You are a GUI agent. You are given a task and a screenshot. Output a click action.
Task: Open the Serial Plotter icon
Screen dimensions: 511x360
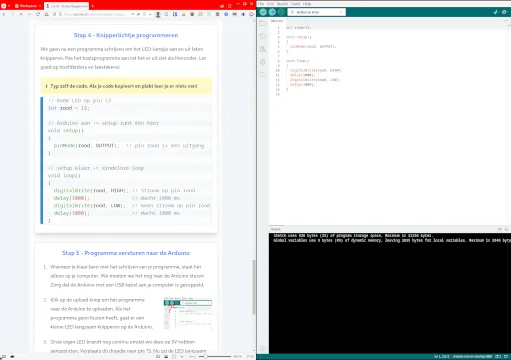click(x=496, y=12)
